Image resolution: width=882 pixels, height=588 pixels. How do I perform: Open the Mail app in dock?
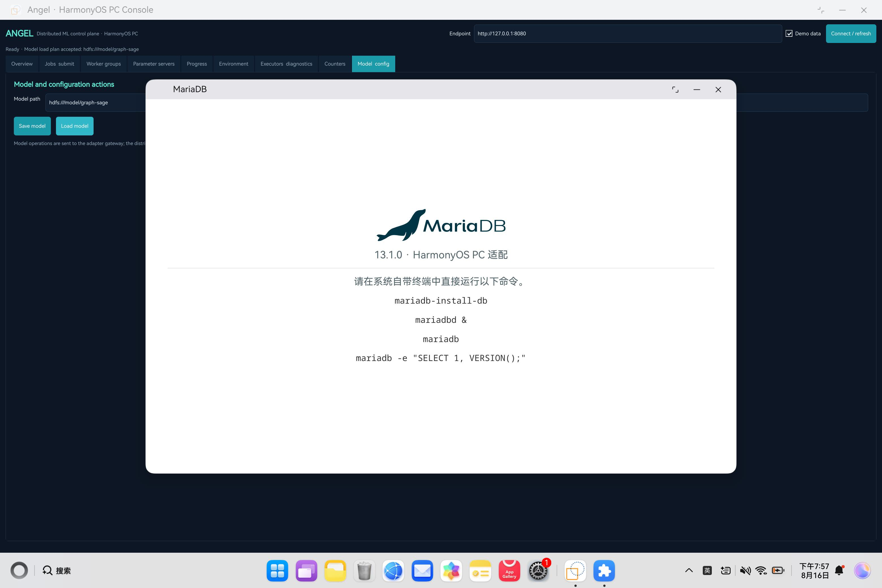(422, 571)
